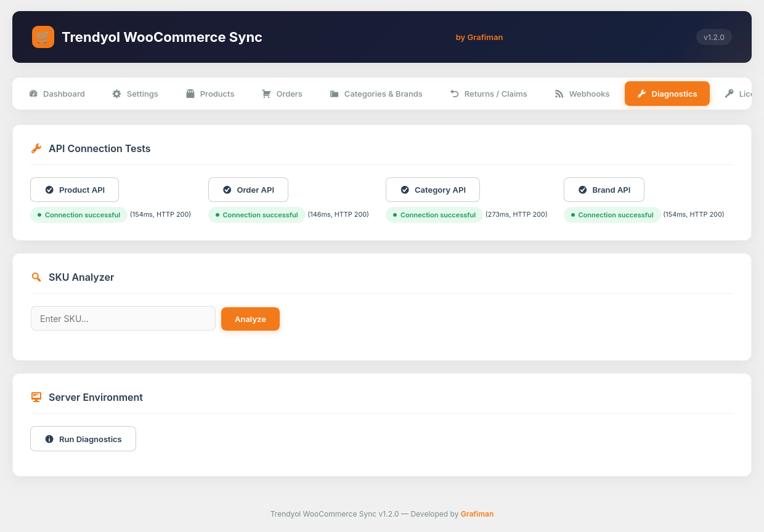Click the Settings gear icon
764x532 pixels.
pyautogui.click(x=116, y=94)
